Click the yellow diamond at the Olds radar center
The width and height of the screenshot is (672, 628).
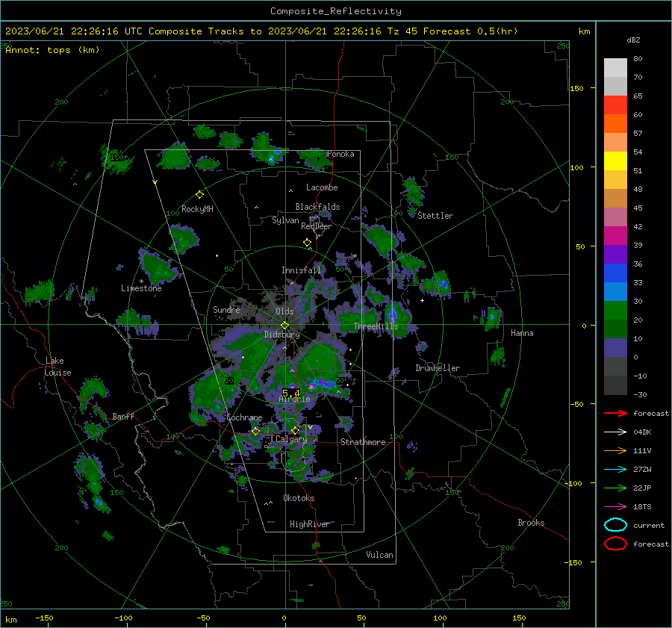point(285,325)
